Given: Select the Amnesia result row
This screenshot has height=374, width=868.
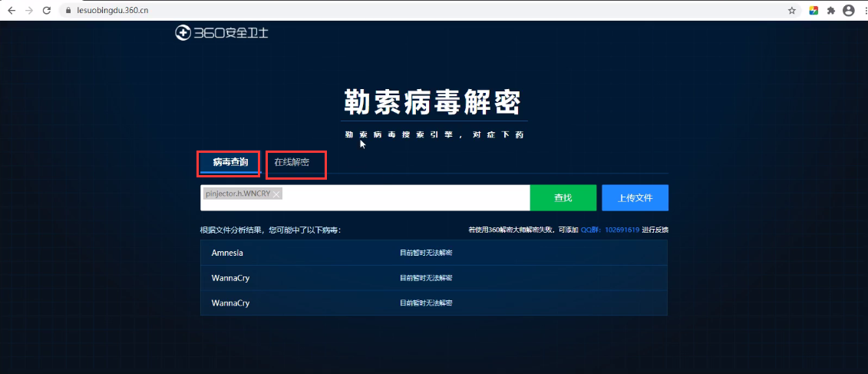Looking at the screenshot, I should [x=434, y=253].
